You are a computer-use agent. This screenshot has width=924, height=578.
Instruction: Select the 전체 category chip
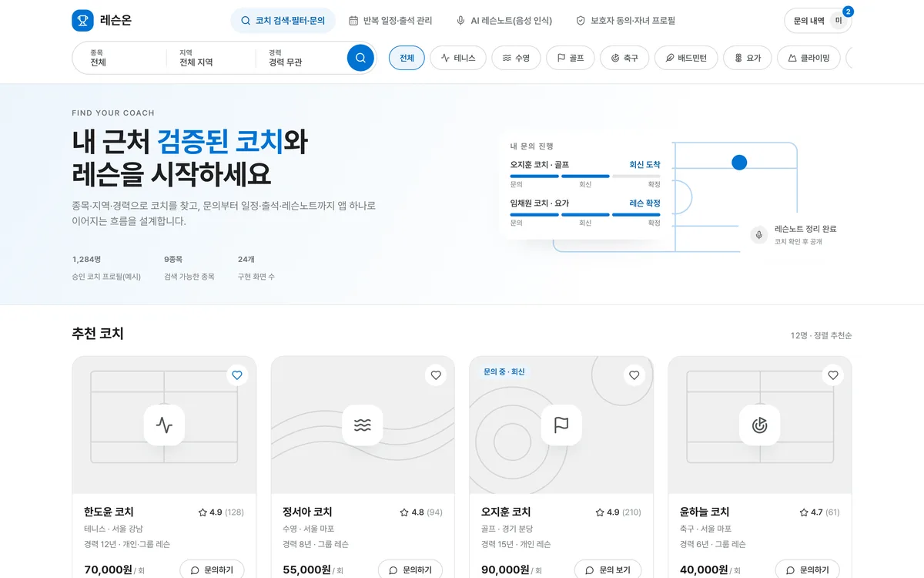(x=407, y=58)
